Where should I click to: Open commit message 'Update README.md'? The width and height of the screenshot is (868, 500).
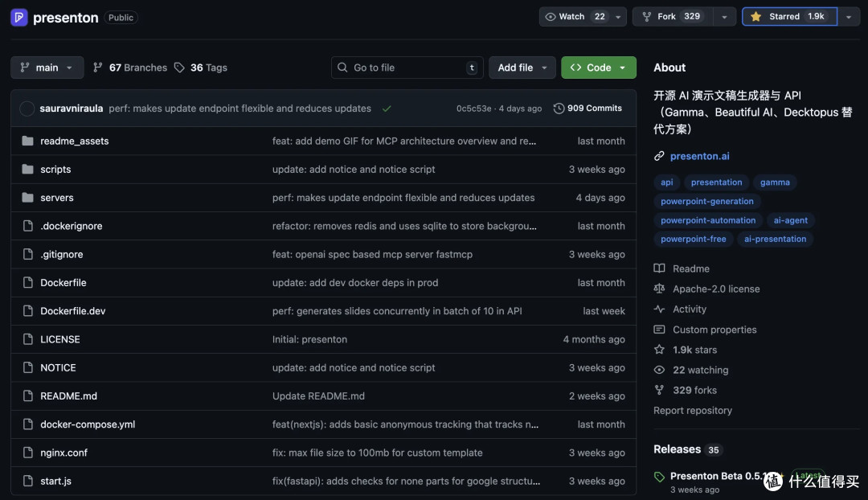tap(318, 396)
